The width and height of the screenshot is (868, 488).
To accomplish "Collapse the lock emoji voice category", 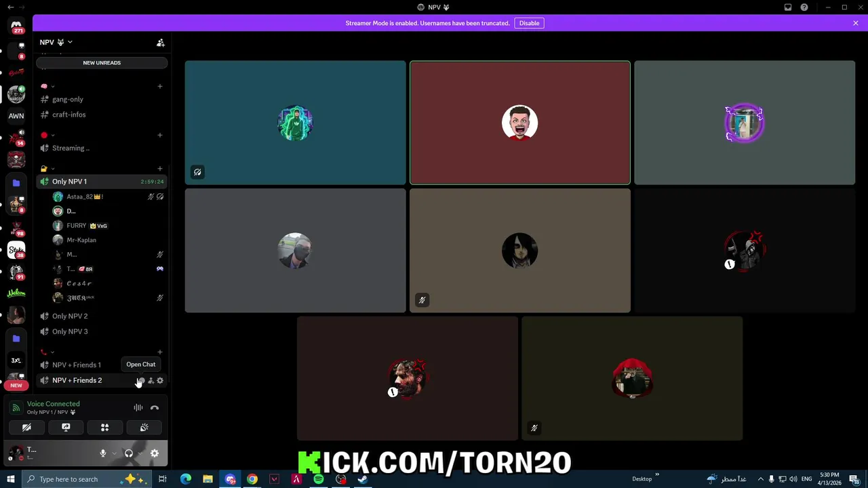I will [47, 168].
